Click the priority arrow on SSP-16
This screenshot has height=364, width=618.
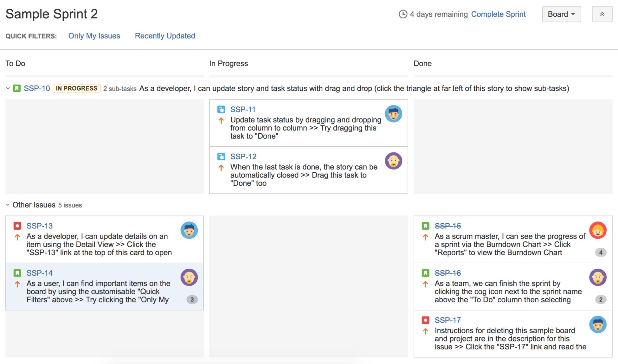425,284
